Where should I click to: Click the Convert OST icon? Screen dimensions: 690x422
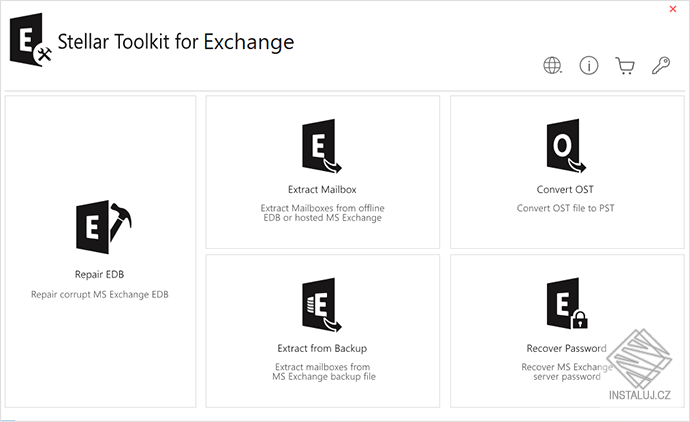(566, 146)
